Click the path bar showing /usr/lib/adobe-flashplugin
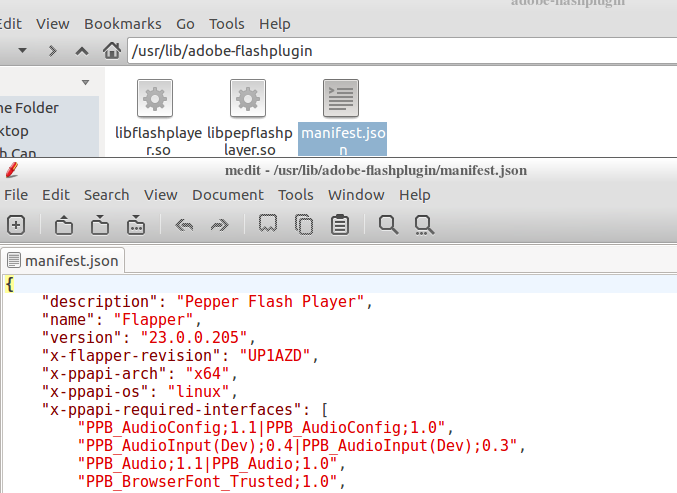 (x=402, y=51)
